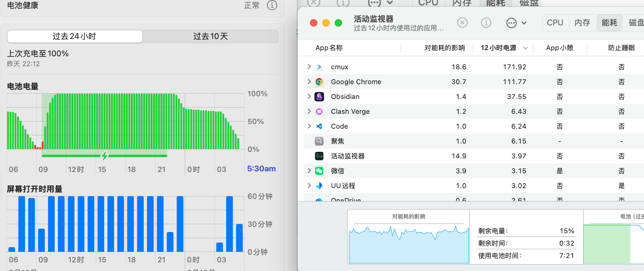Sort by 12小时电源 column header
The image size is (644, 271).
pos(498,48)
